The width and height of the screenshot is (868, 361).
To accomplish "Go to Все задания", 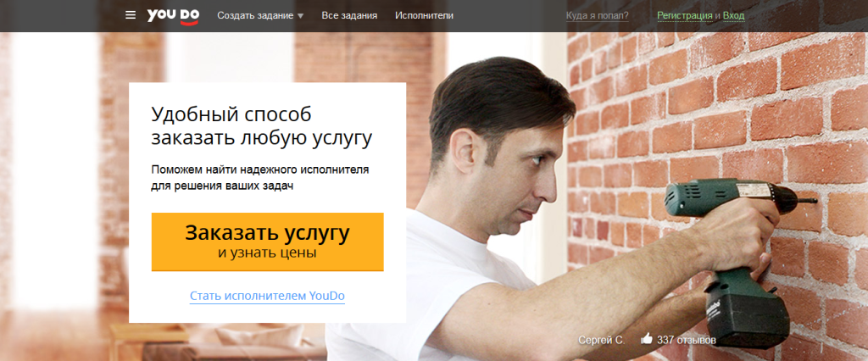I will pos(349,15).
